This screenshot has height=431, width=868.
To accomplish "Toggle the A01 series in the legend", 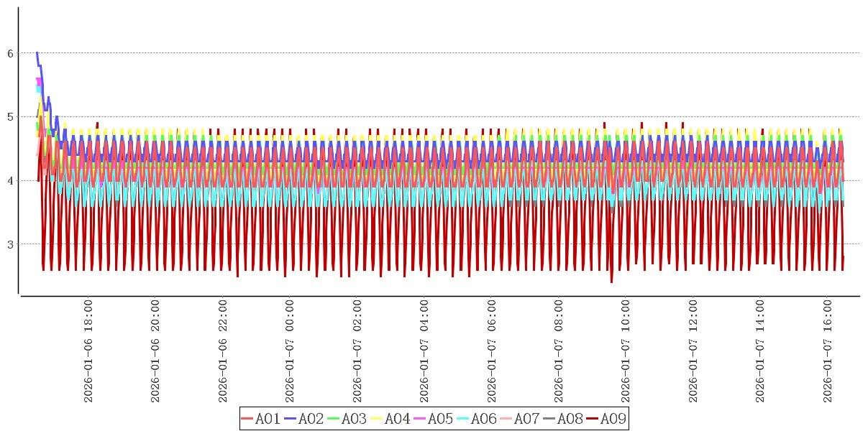I will coord(261,419).
